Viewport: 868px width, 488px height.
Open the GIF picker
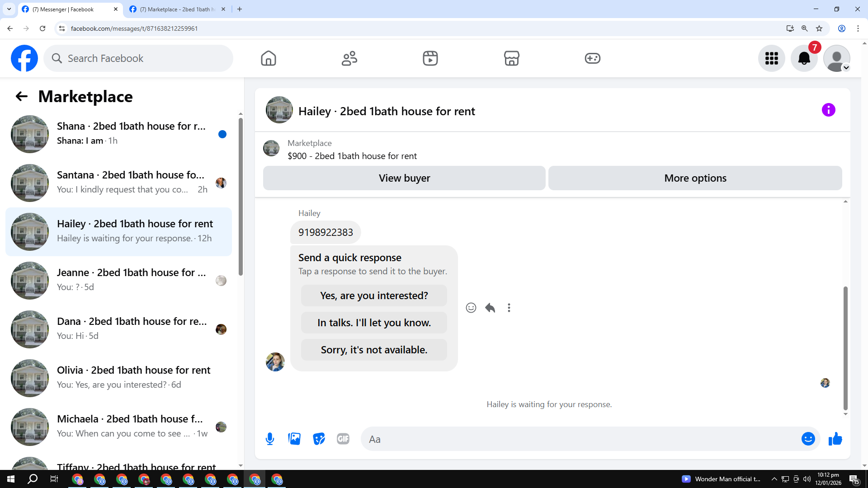click(x=343, y=439)
